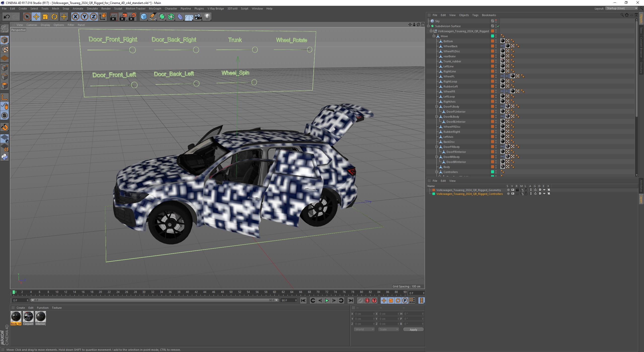644x352 pixels.
Task: Open the viewport Cameras menu
Action: pos(32,25)
